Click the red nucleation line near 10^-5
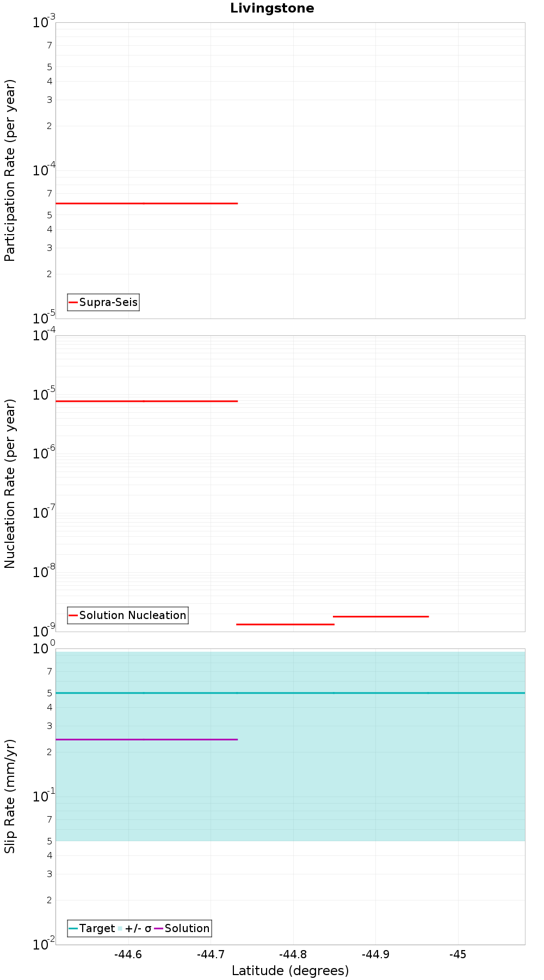This screenshot has height=980, width=544. (x=147, y=401)
